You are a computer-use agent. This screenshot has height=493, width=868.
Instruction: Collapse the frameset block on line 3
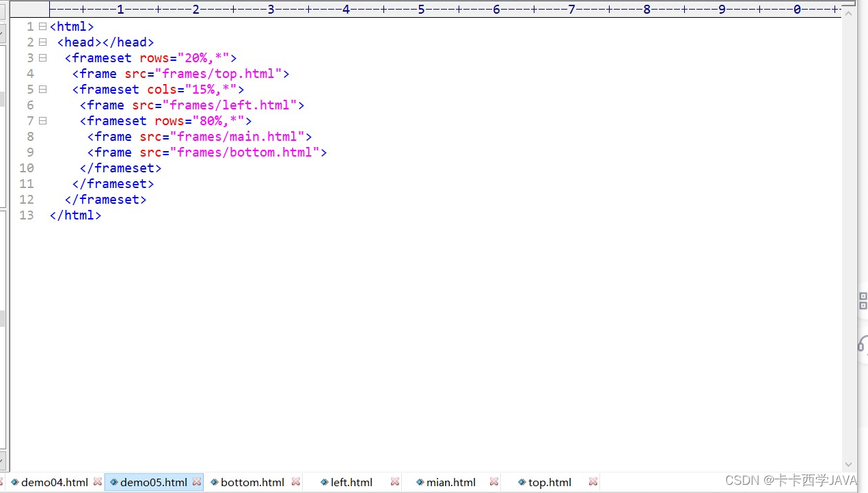coord(42,57)
